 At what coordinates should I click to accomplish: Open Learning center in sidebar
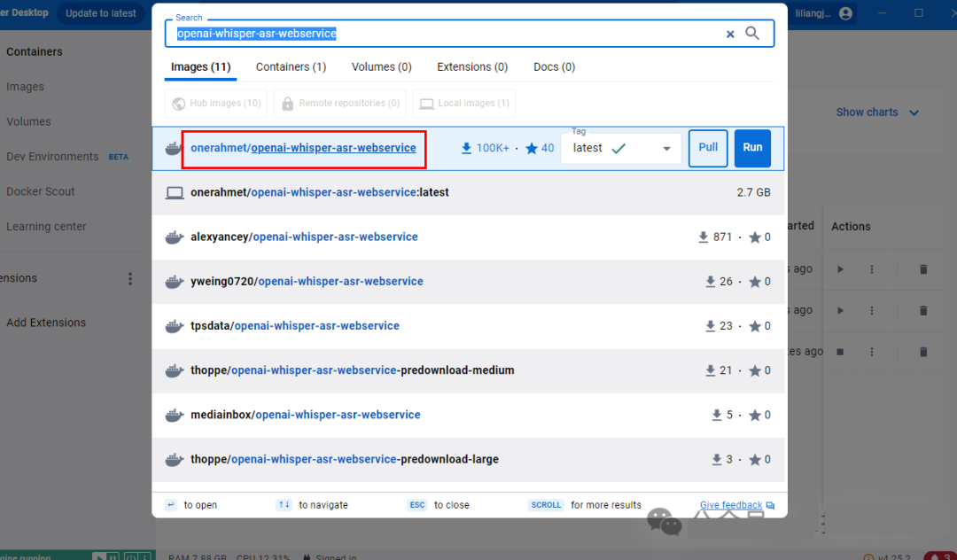[46, 226]
